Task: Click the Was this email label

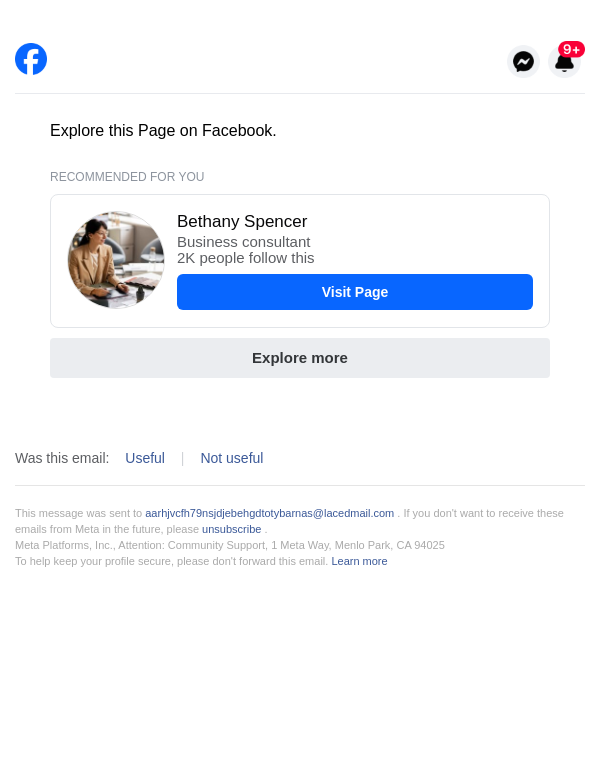Action: pos(62,458)
